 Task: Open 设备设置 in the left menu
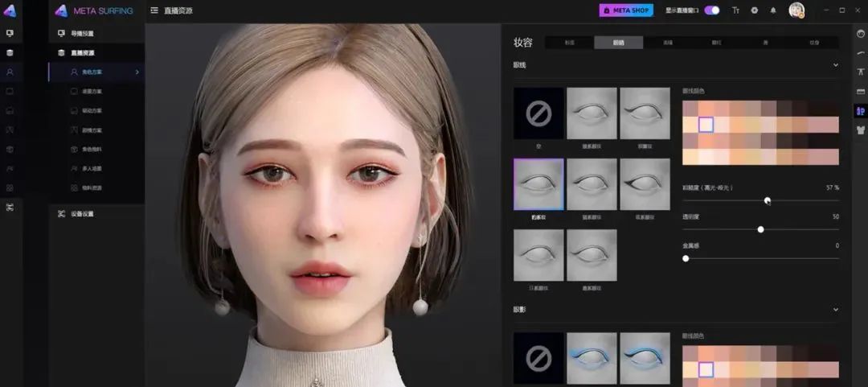[x=82, y=214]
